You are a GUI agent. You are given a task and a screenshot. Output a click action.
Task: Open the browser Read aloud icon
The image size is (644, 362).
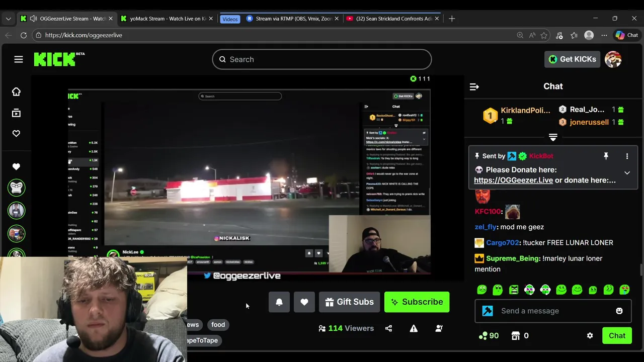point(532,35)
